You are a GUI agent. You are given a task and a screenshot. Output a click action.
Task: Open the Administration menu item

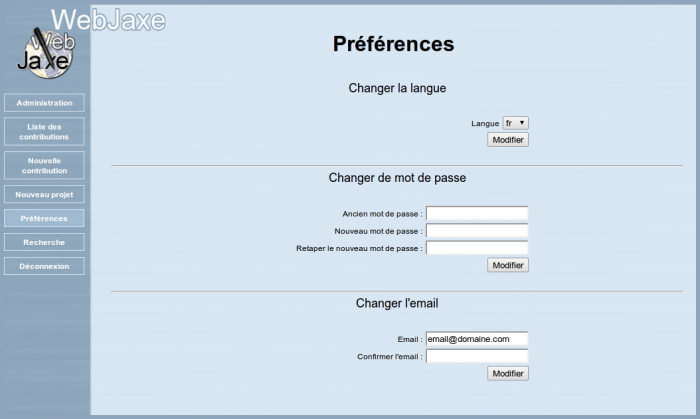[44, 103]
